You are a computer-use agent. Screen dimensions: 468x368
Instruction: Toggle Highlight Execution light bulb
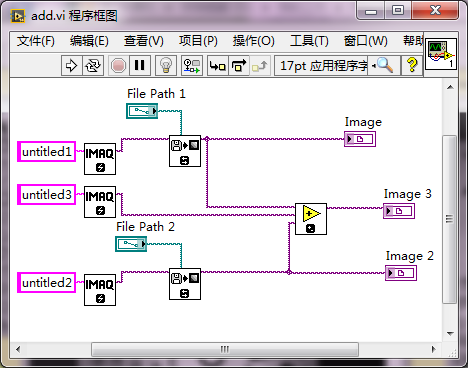166,65
